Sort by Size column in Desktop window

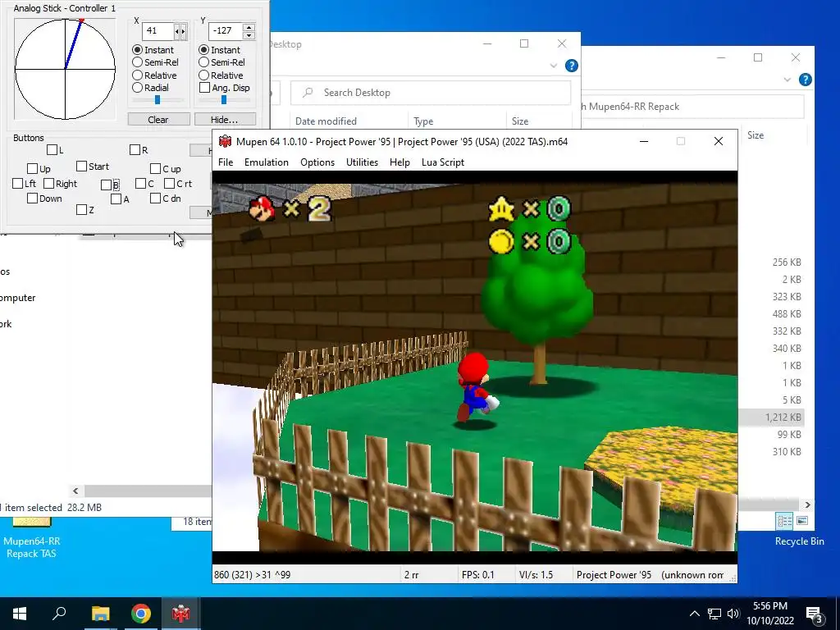point(519,121)
